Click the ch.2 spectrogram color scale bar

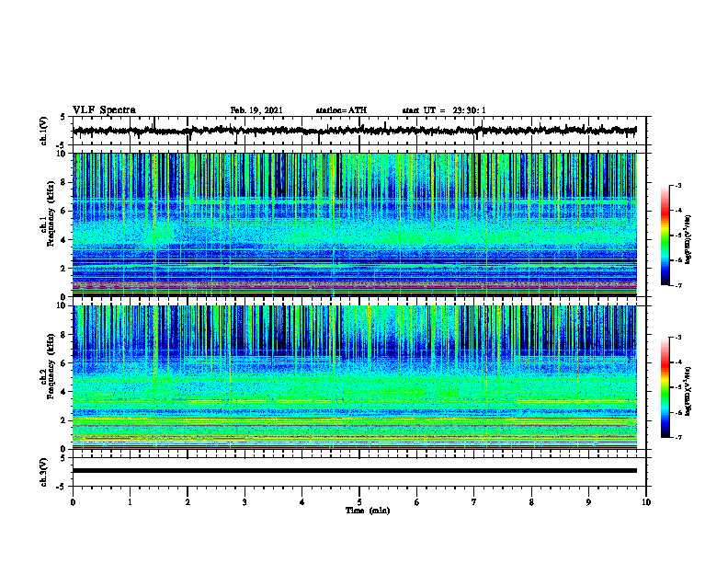pyautogui.click(x=665, y=387)
